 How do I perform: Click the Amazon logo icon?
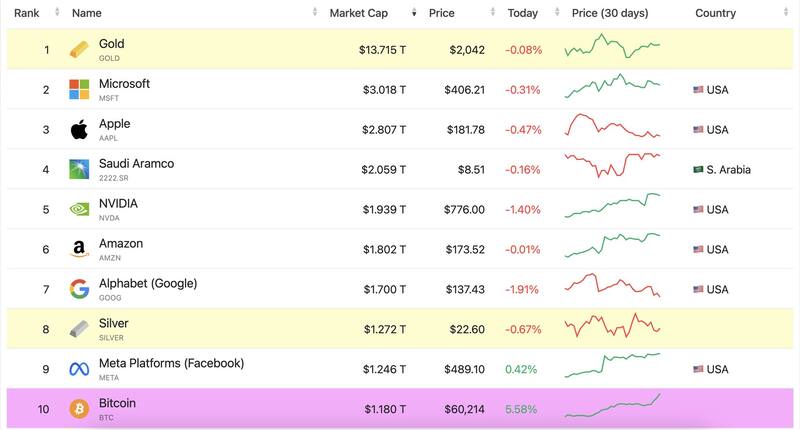pos(79,250)
